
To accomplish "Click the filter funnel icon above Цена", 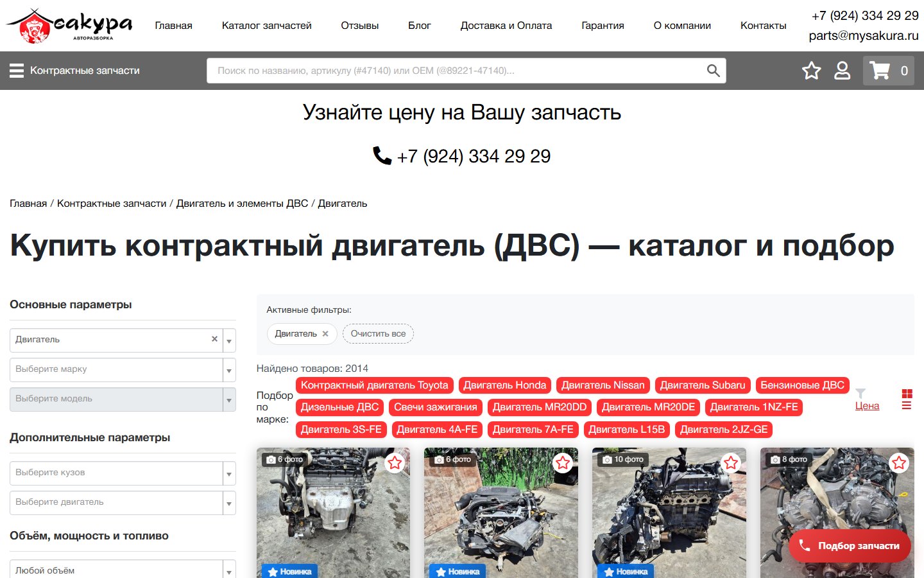I will pos(860,393).
